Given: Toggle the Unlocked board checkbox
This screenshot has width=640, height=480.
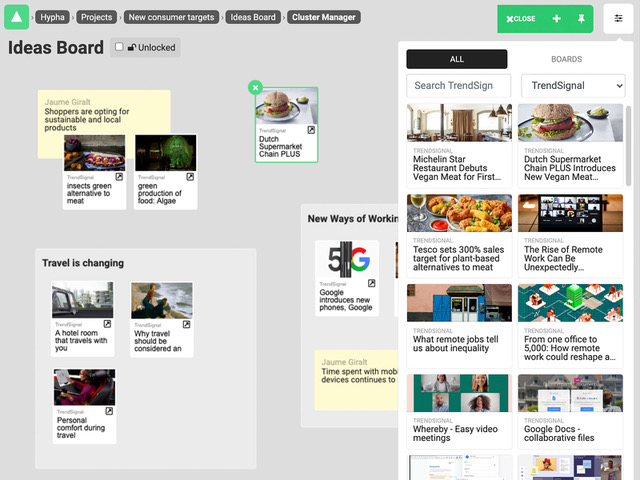Looking at the screenshot, I should [x=119, y=47].
